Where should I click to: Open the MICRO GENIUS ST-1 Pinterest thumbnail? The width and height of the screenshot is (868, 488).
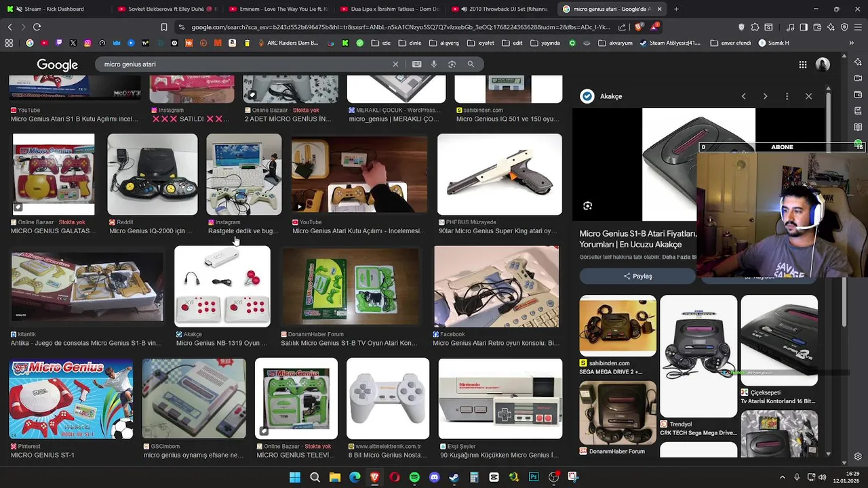click(71, 399)
